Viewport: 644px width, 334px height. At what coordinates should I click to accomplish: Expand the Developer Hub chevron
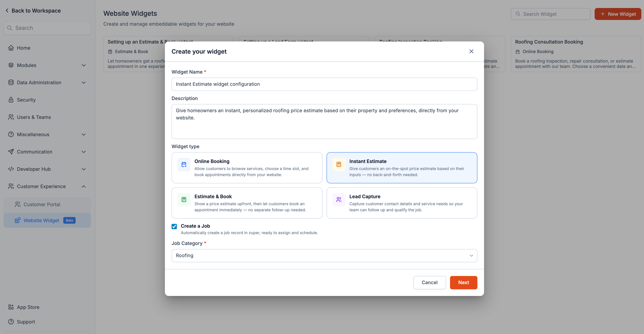point(84,169)
